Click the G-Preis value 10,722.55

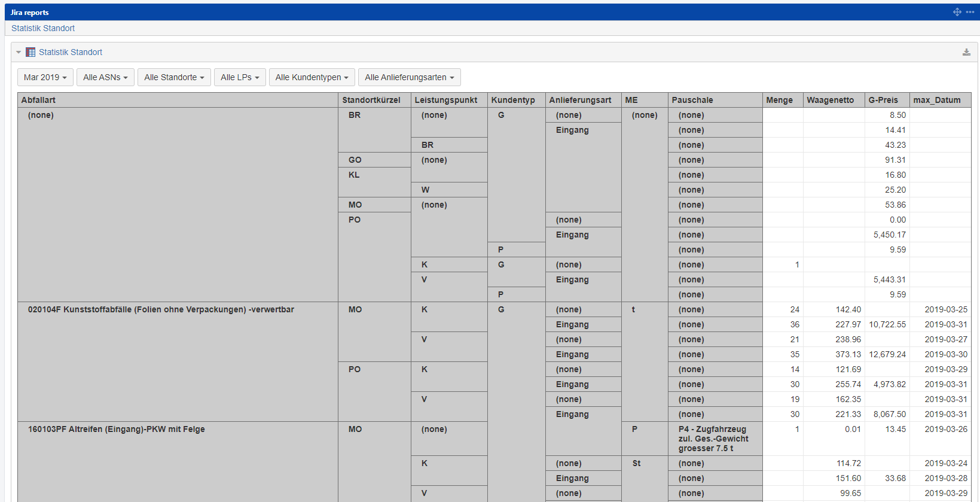click(887, 324)
